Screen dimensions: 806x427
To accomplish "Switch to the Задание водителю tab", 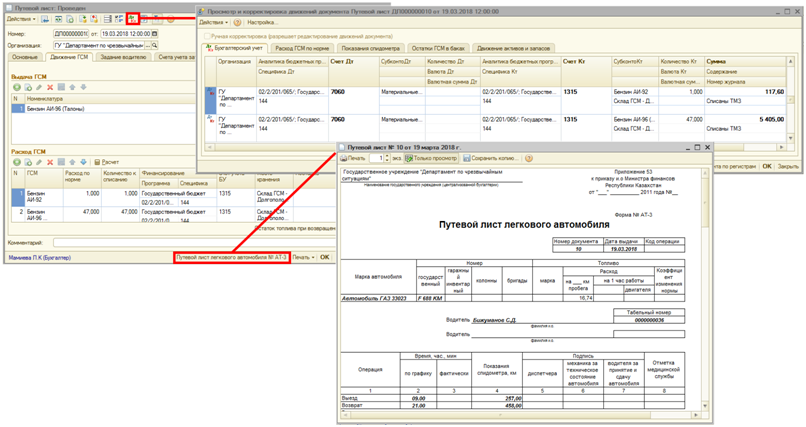I will click(x=125, y=59).
